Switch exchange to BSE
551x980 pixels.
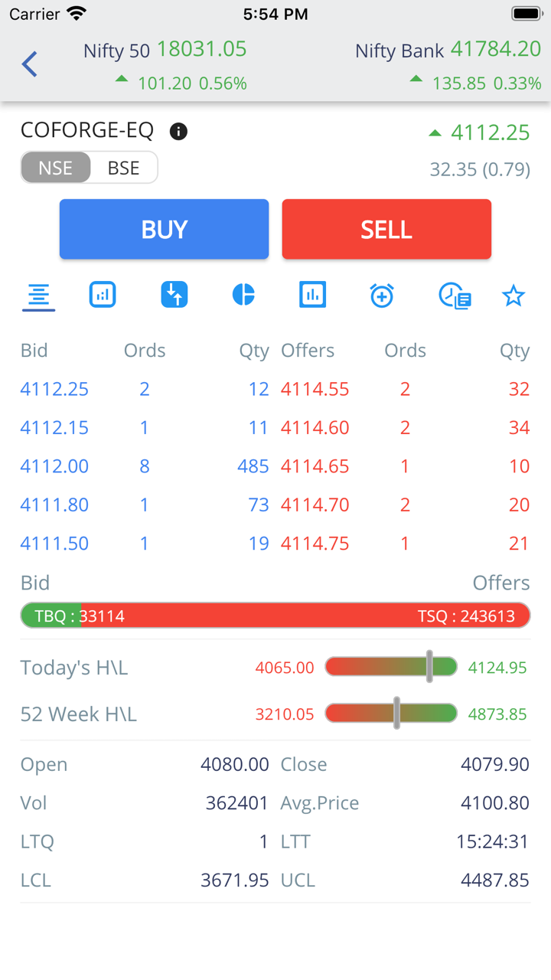click(123, 168)
